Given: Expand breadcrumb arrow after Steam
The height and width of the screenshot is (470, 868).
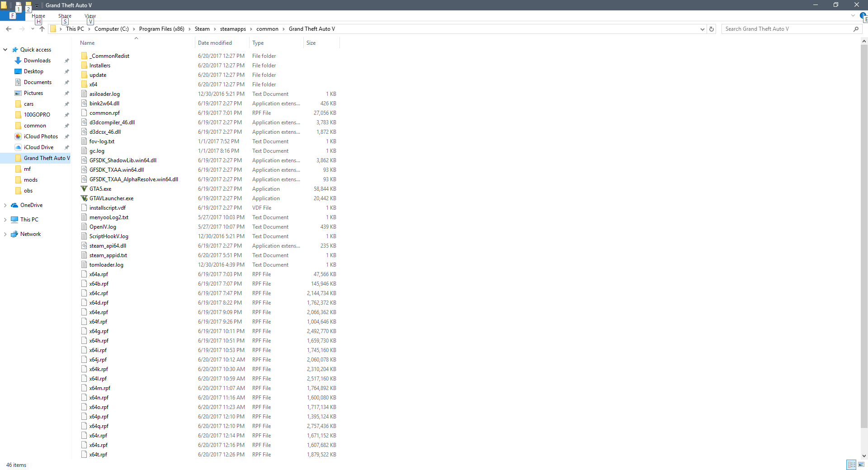Looking at the screenshot, I should coord(215,29).
